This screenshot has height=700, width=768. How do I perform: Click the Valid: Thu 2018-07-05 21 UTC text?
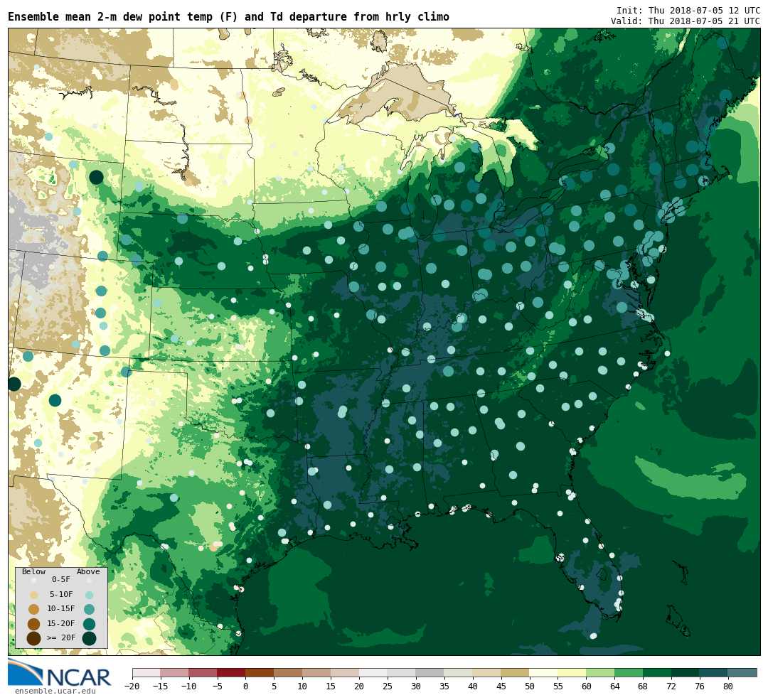tap(686, 21)
